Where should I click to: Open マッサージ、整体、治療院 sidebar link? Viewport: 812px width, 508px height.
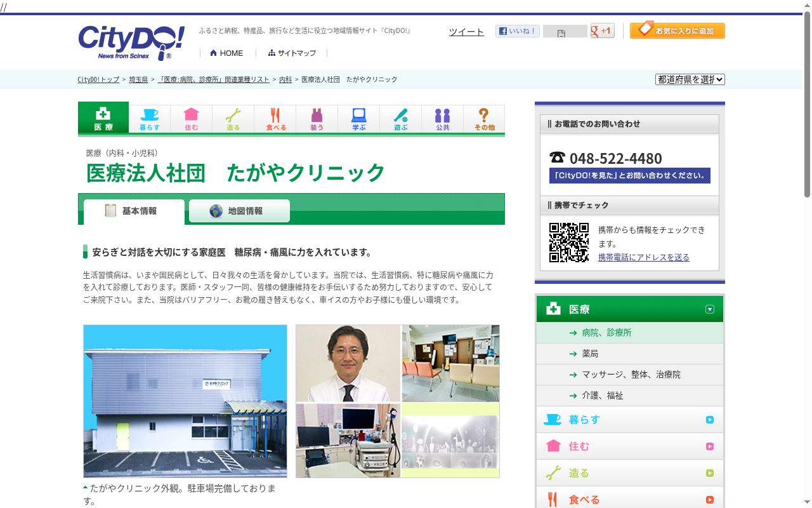pos(631,375)
